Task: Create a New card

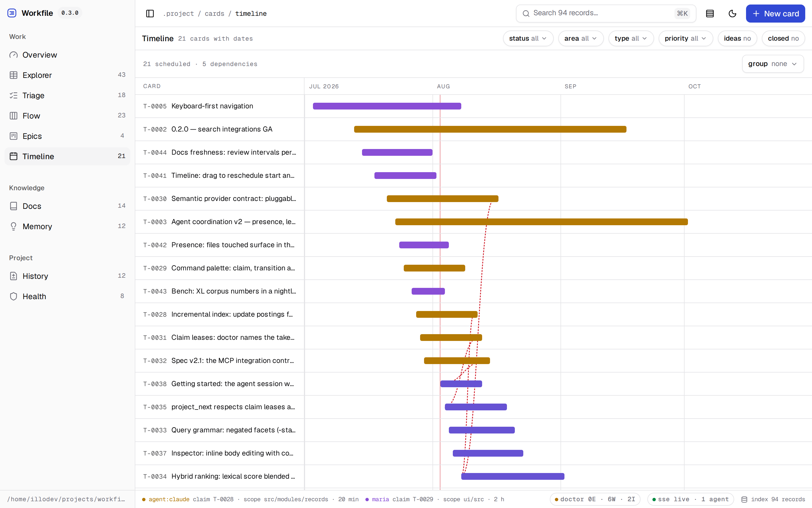Action: 775,14
